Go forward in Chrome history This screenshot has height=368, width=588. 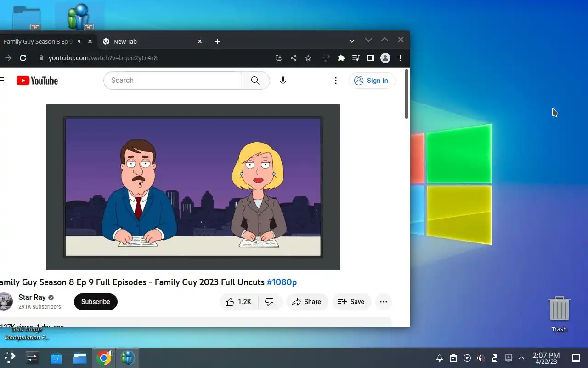tap(8, 58)
